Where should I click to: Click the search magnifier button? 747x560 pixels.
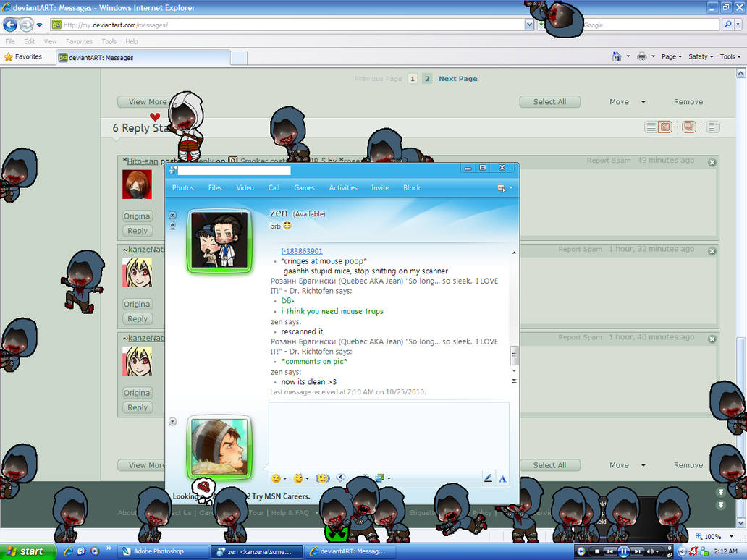click(x=727, y=25)
